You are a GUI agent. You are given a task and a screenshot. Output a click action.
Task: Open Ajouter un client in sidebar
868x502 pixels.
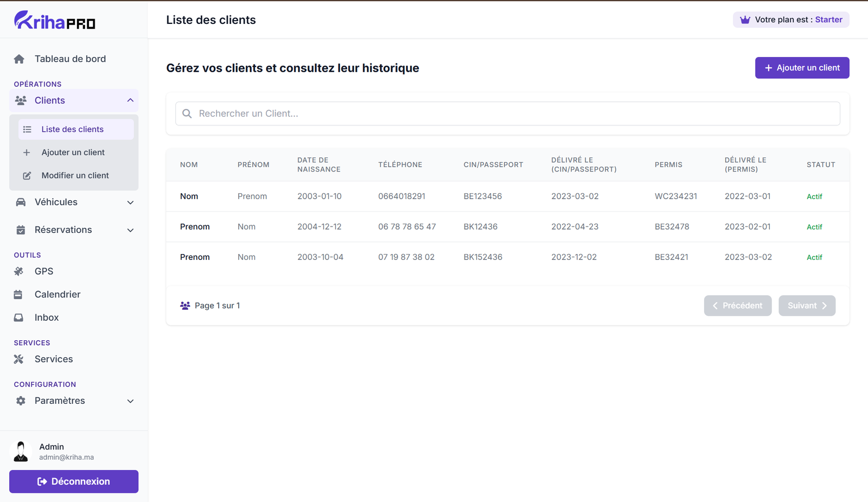tap(73, 152)
